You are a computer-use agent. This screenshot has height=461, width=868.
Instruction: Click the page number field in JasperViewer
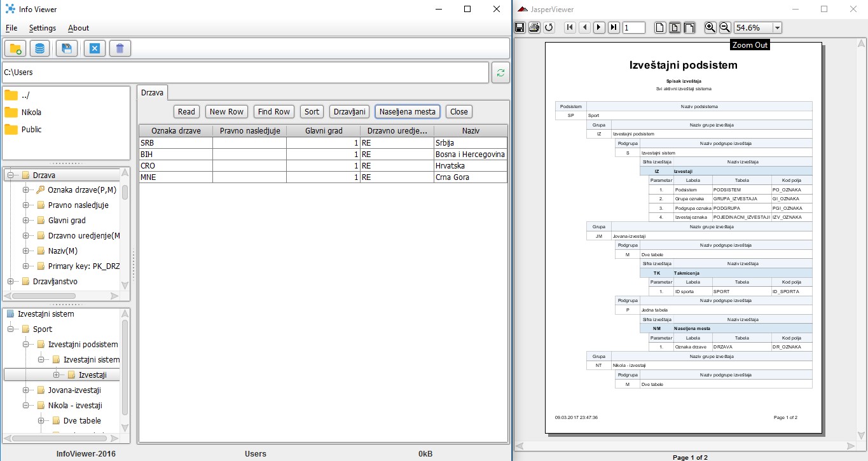pos(634,27)
